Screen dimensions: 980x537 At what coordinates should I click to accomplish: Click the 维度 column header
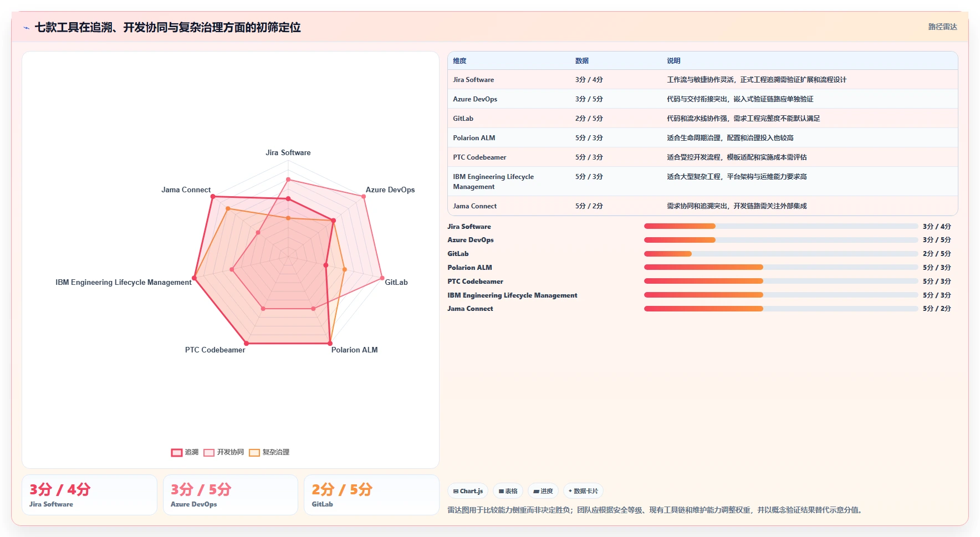pyautogui.click(x=460, y=61)
